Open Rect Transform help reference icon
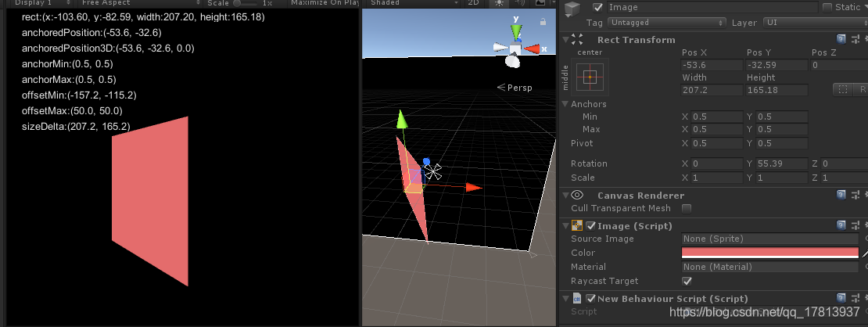 pos(841,39)
